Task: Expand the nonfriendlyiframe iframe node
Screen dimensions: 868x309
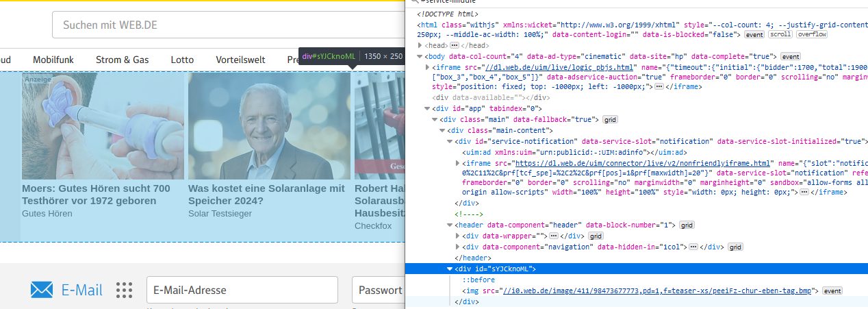Action: pyautogui.click(x=458, y=163)
